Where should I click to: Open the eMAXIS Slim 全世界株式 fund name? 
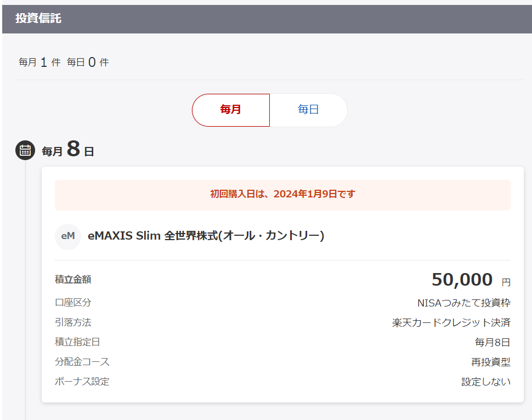coord(206,235)
